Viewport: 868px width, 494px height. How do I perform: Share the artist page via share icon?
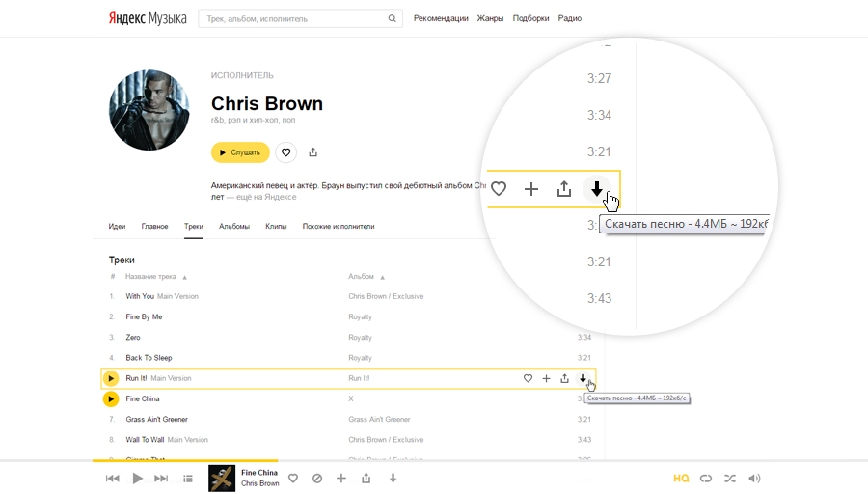(x=312, y=152)
